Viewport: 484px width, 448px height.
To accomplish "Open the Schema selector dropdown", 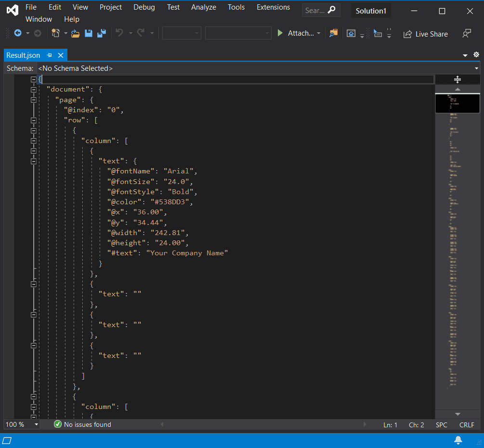I will (476, 68).
